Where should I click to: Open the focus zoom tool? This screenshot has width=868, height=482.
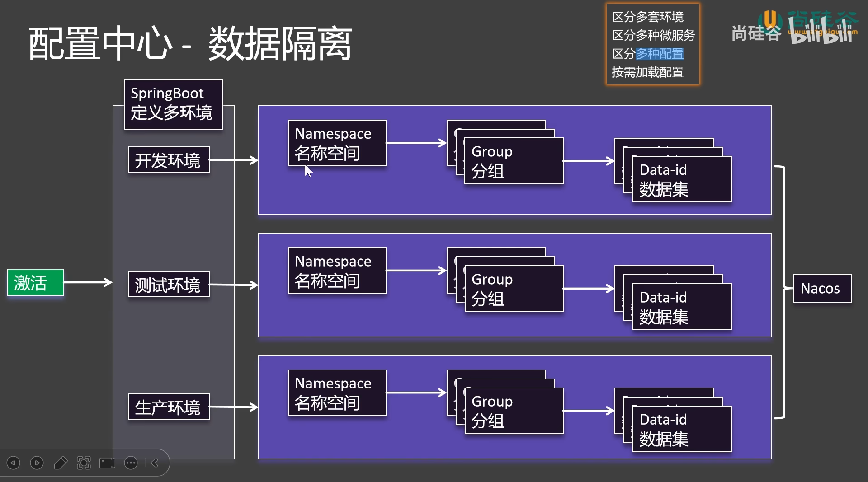(84, 463)
